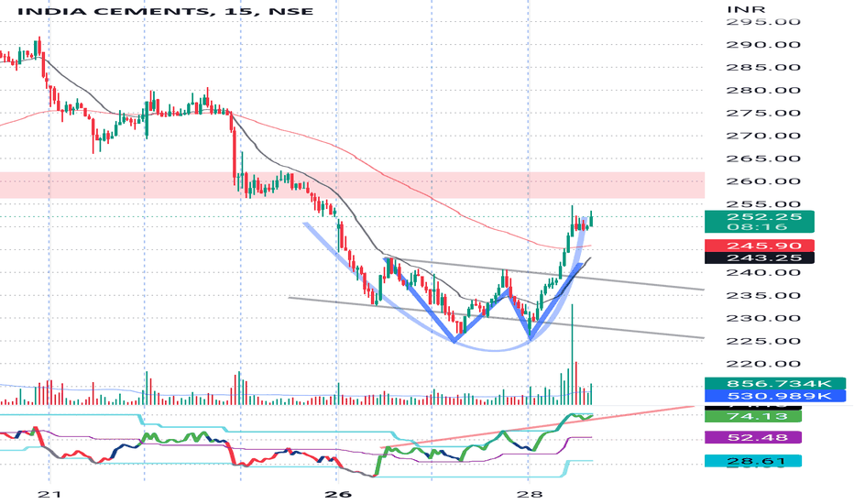Click the 280.00 price axis label
The height and width of the screenshot is (504, 854).
coord(763,91)
